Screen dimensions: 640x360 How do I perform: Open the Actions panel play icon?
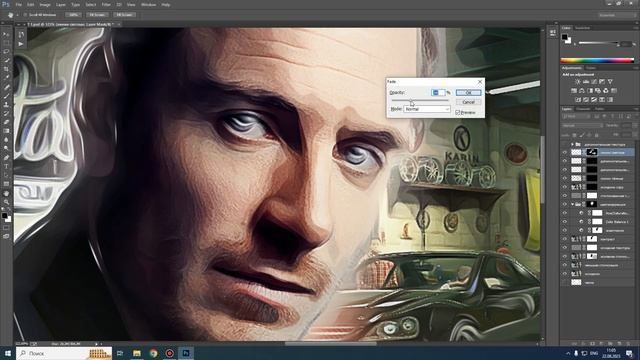[x=21, y=44]
